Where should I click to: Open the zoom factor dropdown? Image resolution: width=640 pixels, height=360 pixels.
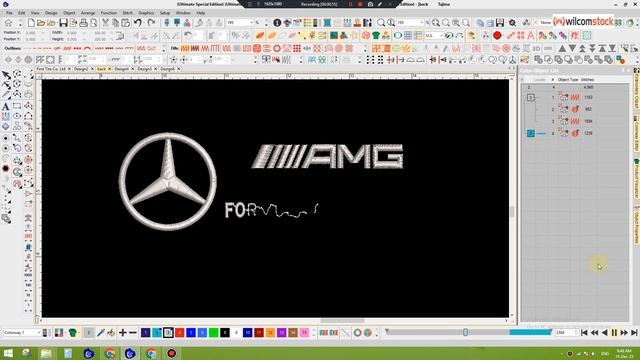[x=422, y=23]
